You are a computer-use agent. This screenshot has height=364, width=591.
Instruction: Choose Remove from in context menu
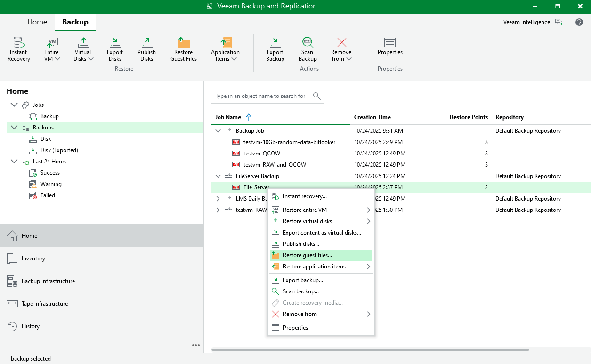tap(321, 314)
